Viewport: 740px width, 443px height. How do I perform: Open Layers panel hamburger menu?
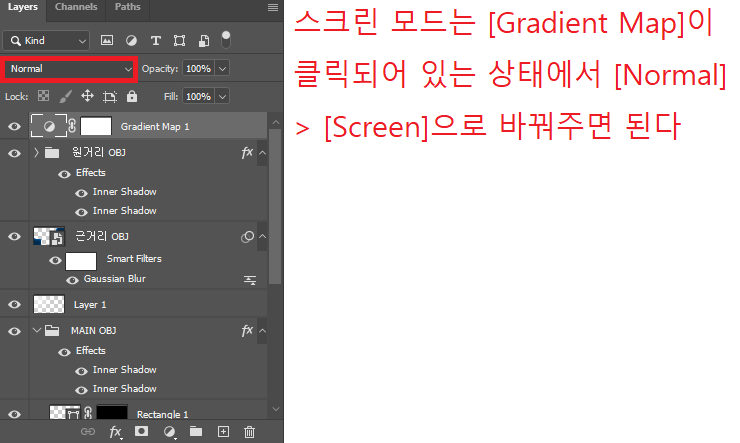pyautogui.click(x=273, y=8)
